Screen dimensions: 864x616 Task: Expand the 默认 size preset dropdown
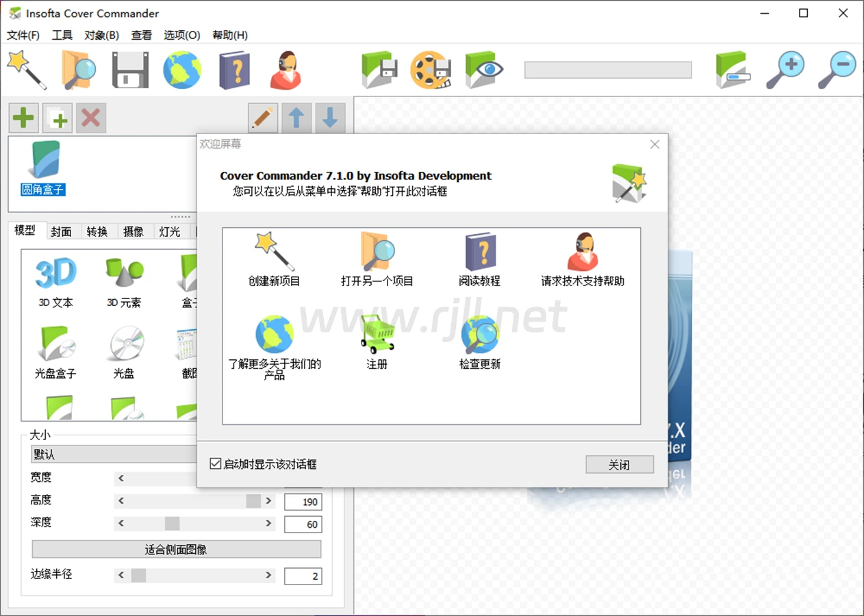tap(113, 454)
